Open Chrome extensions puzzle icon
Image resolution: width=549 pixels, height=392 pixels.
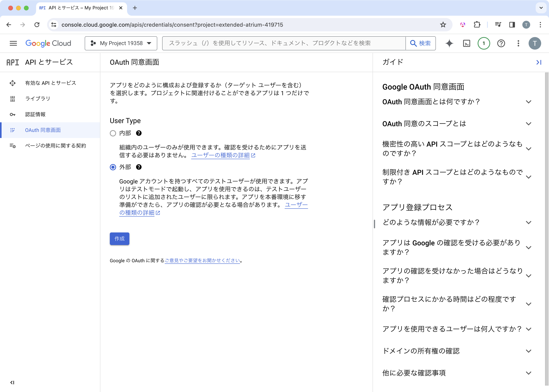coord(477,25)
